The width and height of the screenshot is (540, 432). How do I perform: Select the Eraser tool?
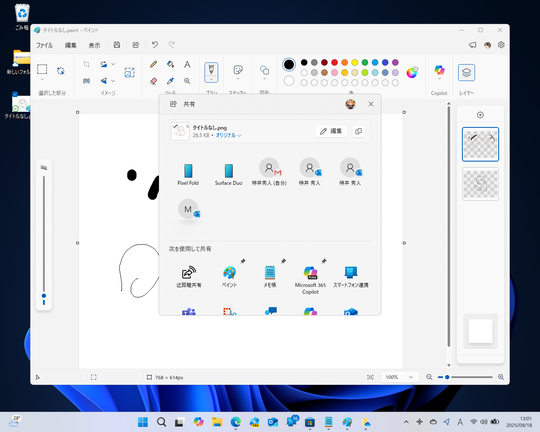[154, 81]
